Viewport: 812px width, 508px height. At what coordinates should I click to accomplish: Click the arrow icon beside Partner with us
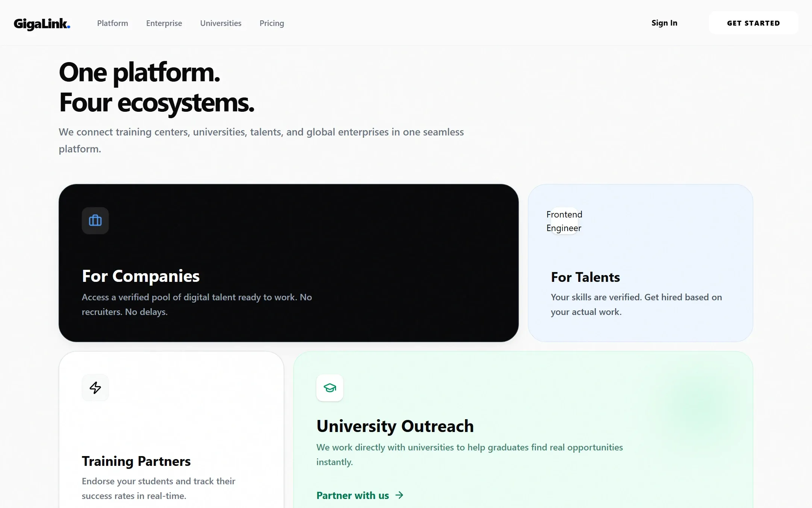(x=399, y=495)
